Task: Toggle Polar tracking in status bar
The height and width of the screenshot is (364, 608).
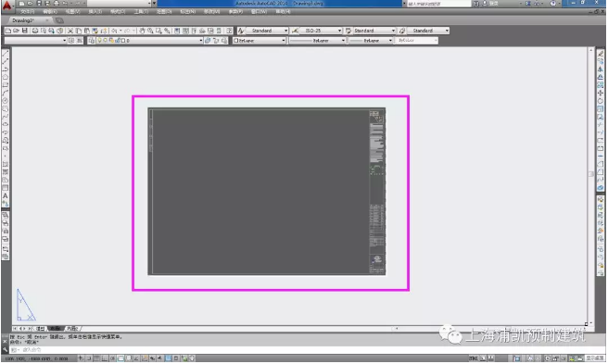Action: (x=113, y=358)
